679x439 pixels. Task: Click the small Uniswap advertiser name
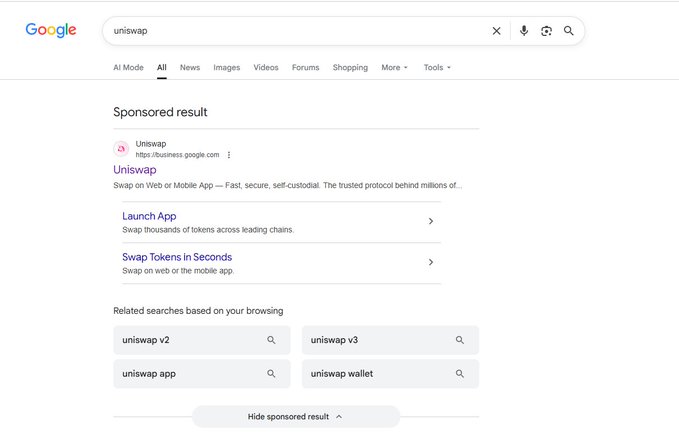151,144
